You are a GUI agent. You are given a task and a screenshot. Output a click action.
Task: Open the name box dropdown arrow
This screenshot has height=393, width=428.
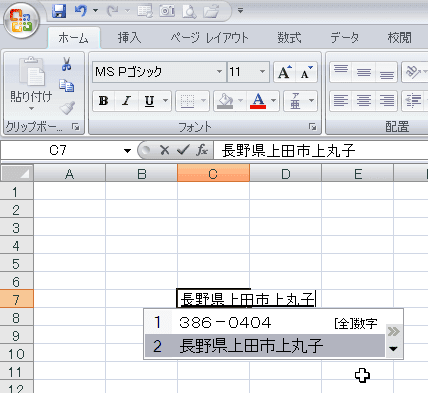click(x=127, y=151)
